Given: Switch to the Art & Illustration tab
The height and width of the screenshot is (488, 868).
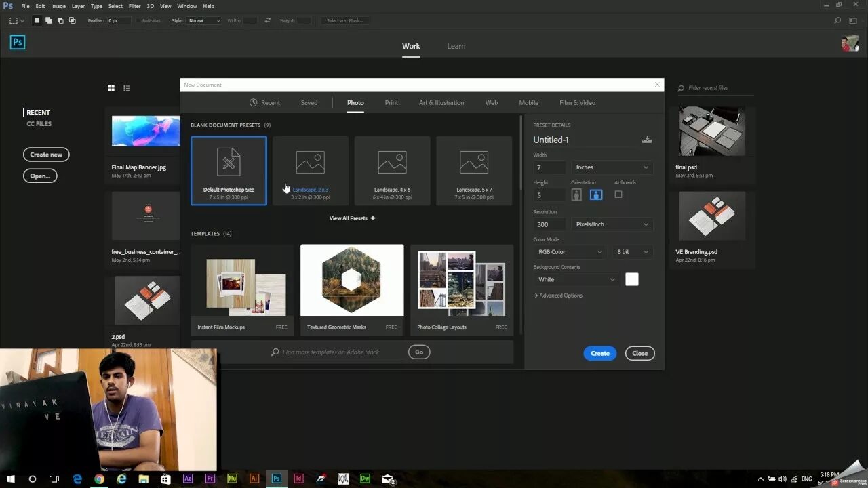Looking at the screenshot, I should pos(441,103).
